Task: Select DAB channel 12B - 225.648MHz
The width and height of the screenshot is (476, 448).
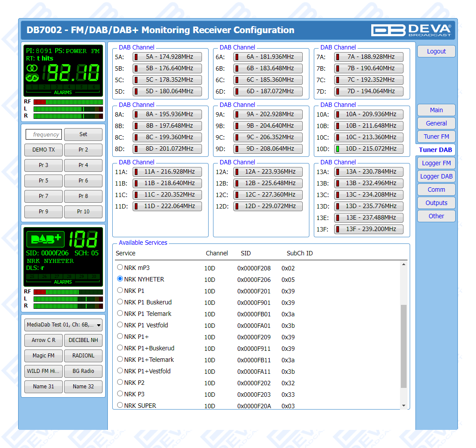Action: coord(268,183)
